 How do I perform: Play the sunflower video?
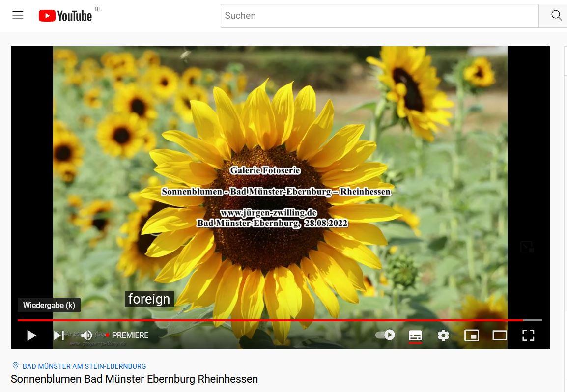pyautogui.click(x=31, y=336)
